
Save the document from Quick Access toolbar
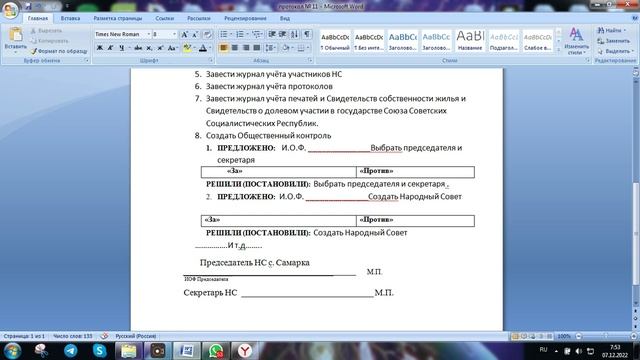click(28, 6)
